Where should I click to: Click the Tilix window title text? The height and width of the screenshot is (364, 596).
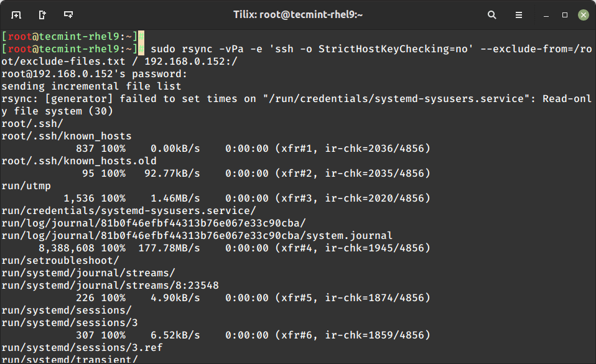click(x=297, y=14)
